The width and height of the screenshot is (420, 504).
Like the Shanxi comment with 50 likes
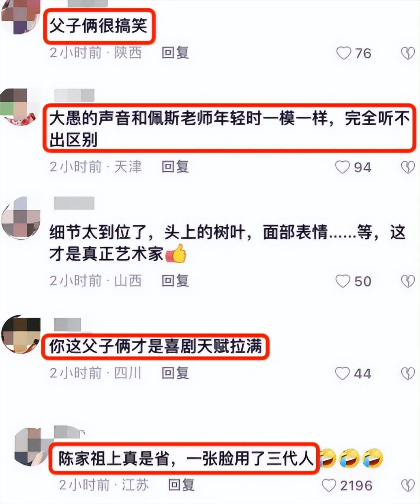[343, 281]
